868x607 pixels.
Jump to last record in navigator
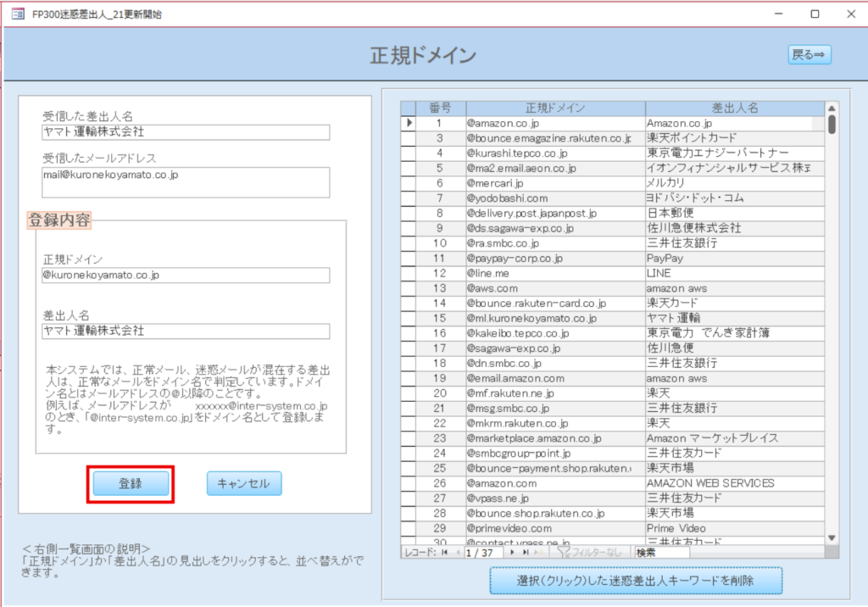[x=523, y=552]
